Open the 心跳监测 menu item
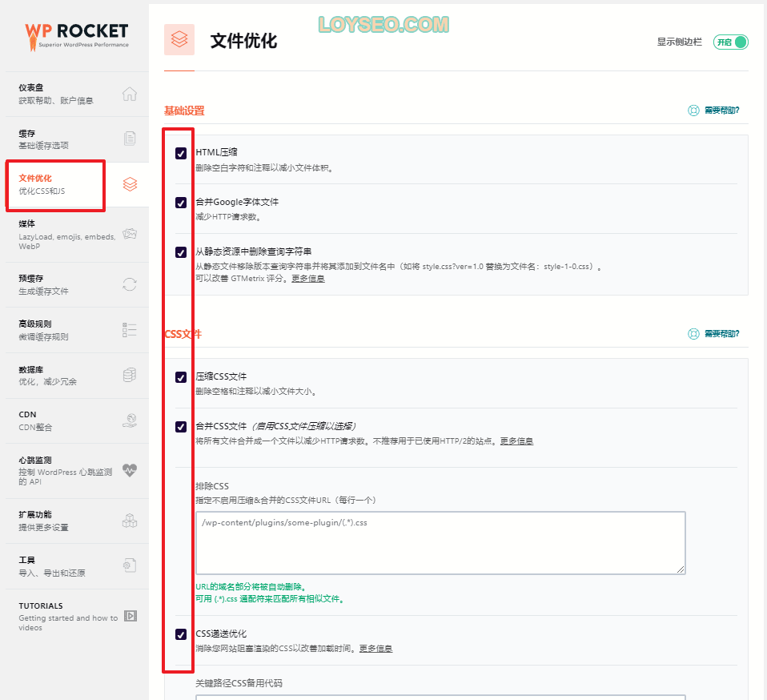 pos(78,471)
